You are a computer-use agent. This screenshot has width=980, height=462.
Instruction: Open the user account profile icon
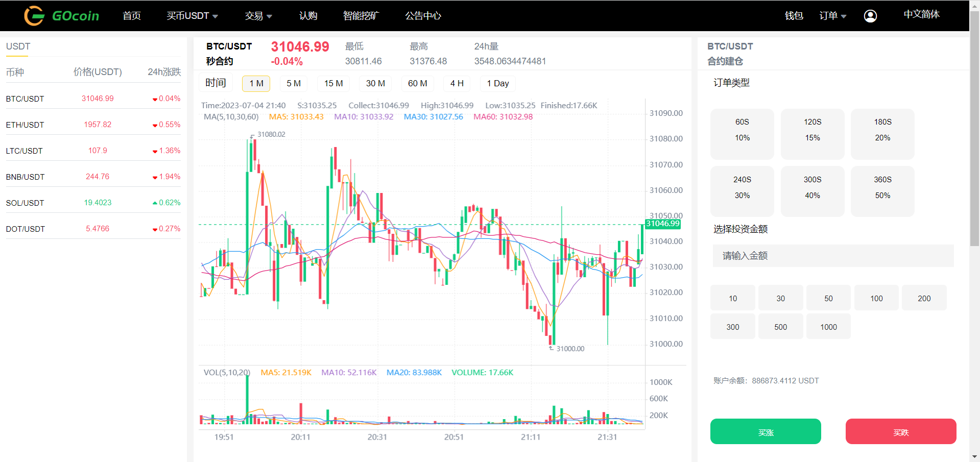870,16
